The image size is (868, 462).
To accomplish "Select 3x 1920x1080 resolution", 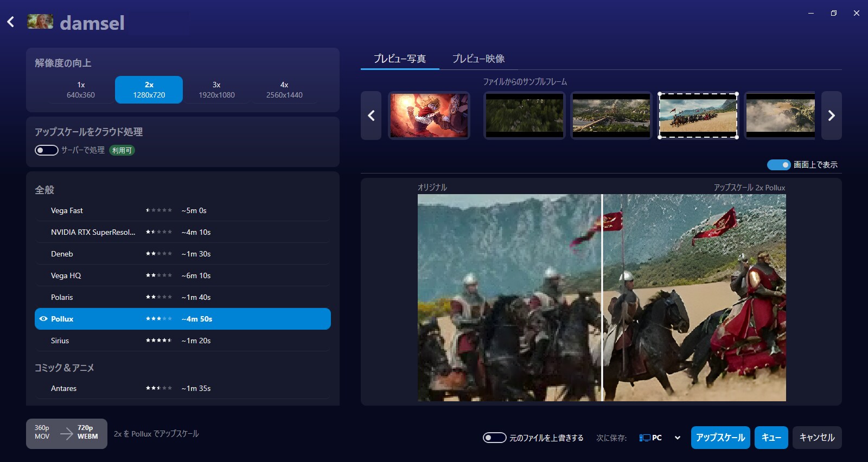I will [216, 89].
